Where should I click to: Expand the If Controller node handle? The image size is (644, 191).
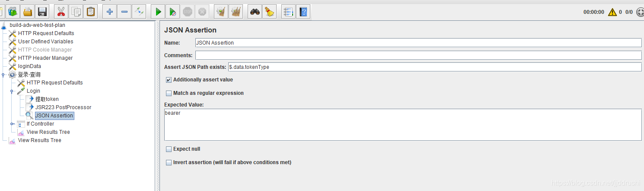12,124
